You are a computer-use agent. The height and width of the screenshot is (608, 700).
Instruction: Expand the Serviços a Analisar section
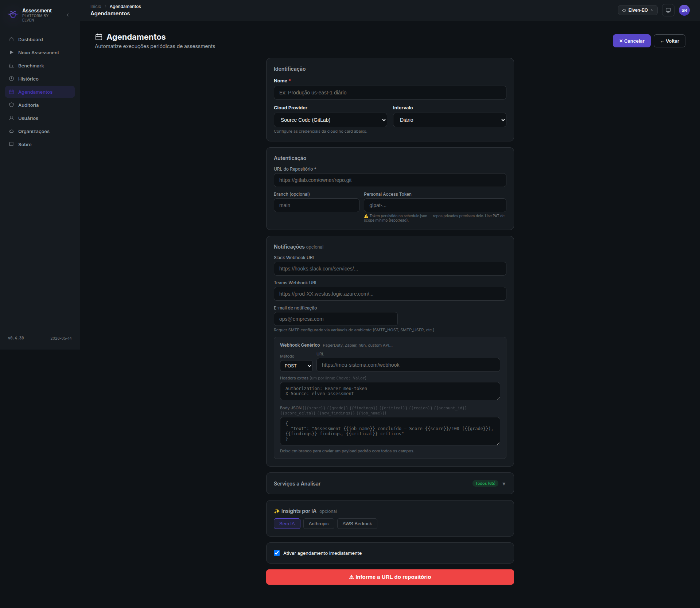(x=390, y=483)
